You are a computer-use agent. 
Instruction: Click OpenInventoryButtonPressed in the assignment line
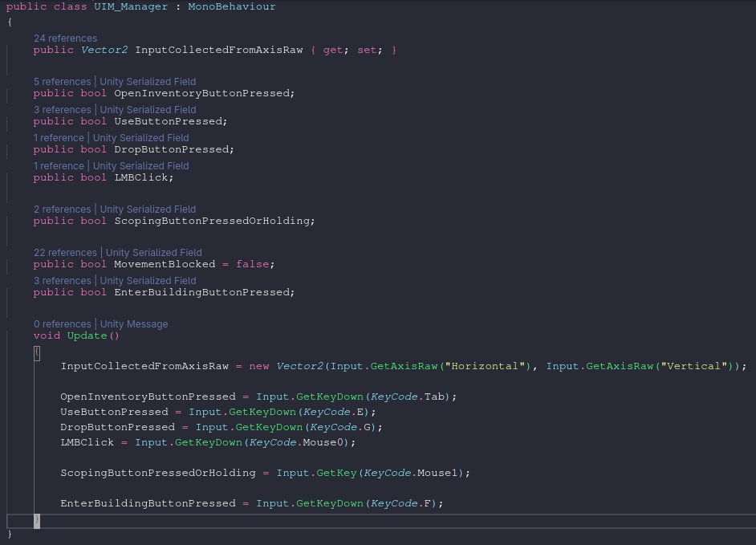point(148,397)
